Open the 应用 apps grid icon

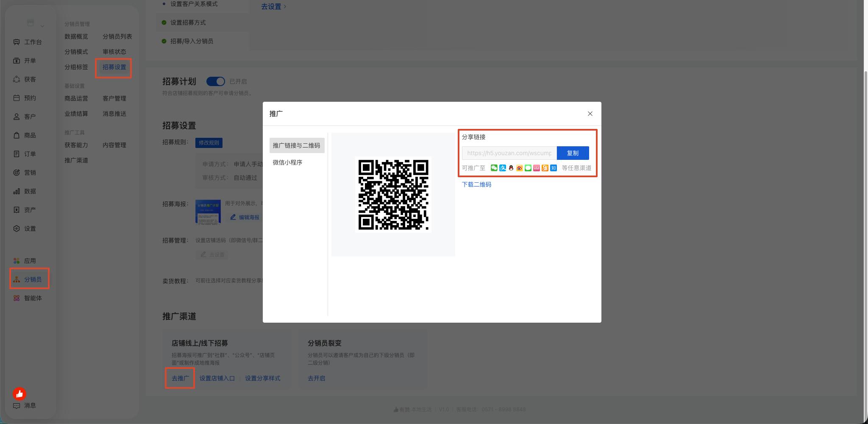(17, 261)
